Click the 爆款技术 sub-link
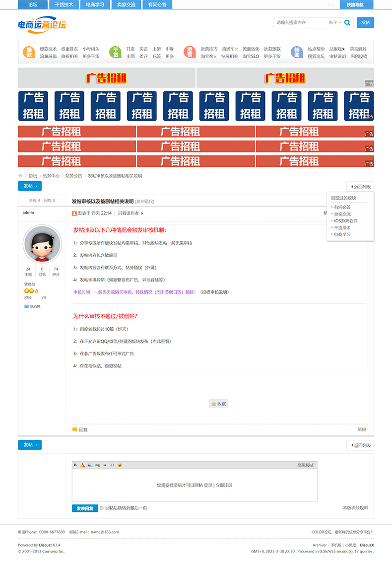 point(48,49)
